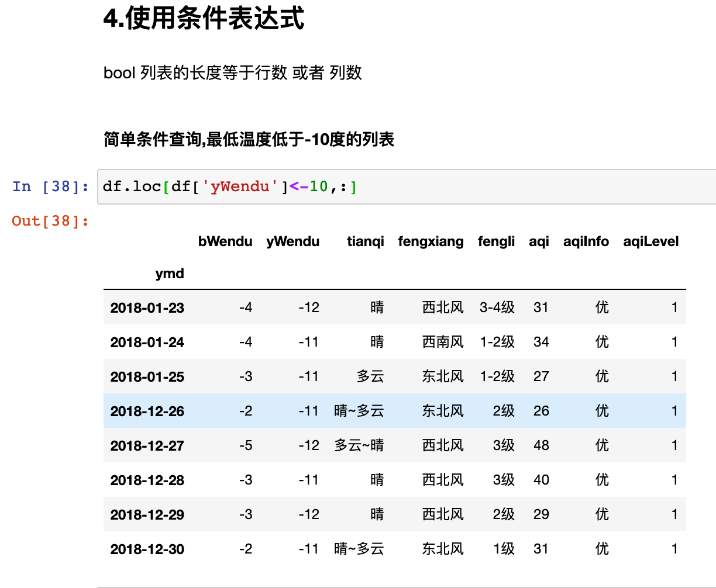Screen dimensions: 716x588
Task: Click the tianqi column header
Action: tap(365, 241)
